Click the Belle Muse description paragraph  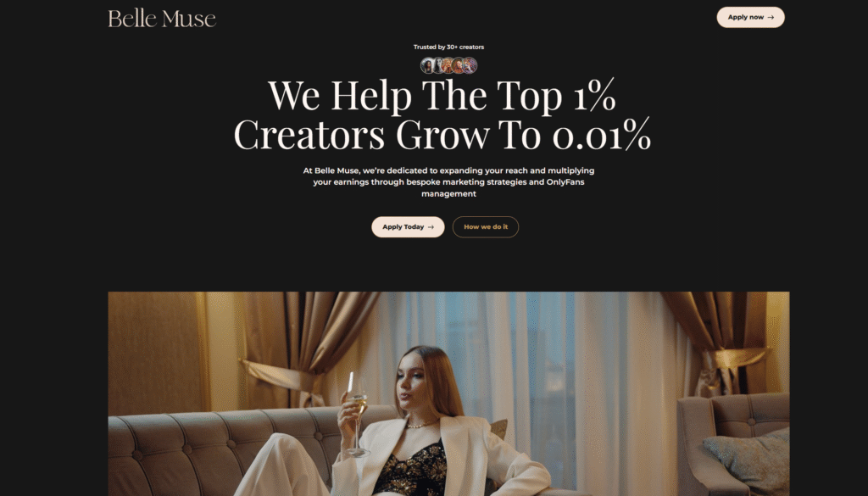pos(448,182)
